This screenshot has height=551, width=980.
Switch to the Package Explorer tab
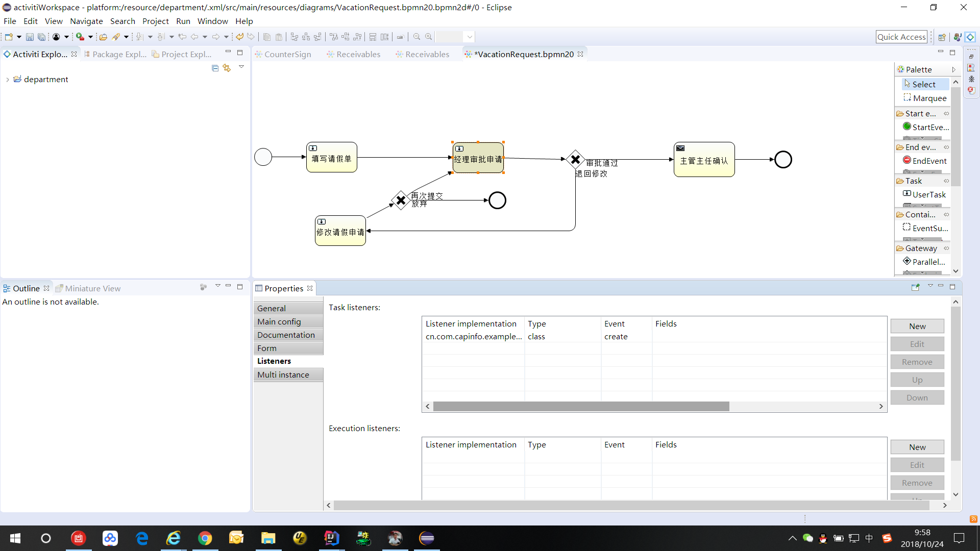pyautogui.click(x=115, y=54)
